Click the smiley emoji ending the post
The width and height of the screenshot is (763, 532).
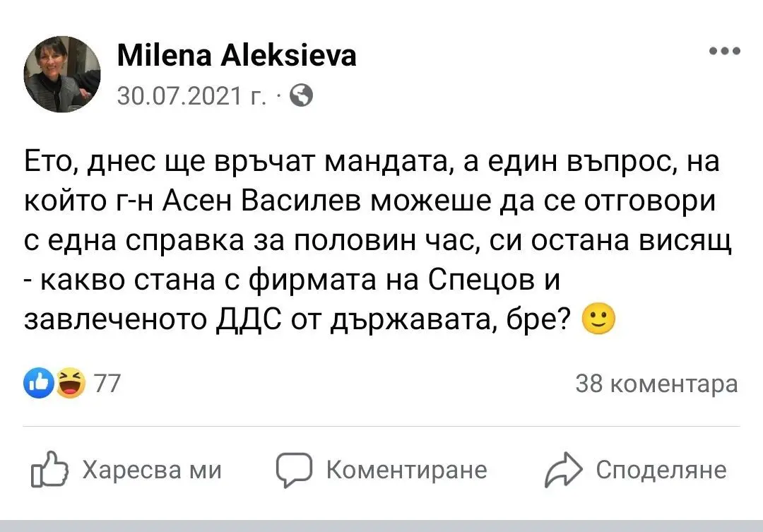pos(598,321)
